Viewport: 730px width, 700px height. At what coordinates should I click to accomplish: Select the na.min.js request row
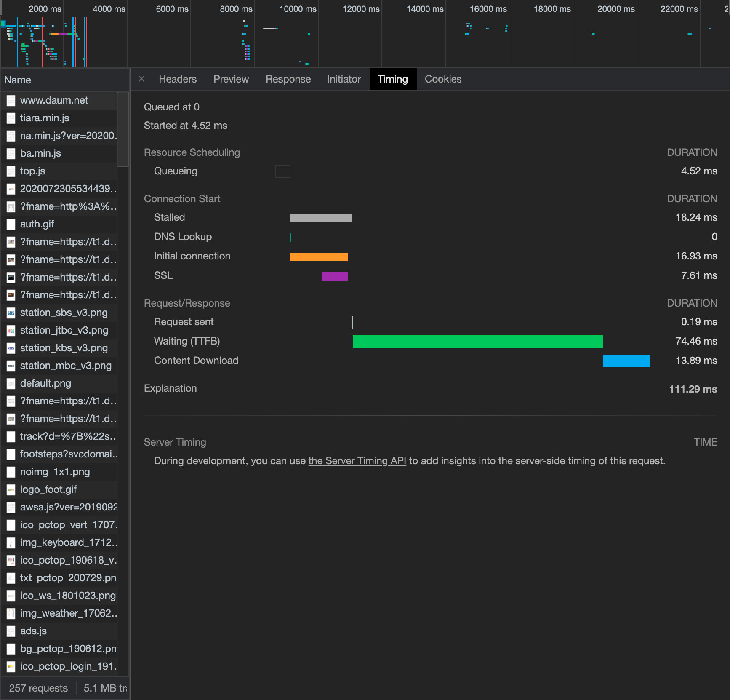click(x=59, y=136)
